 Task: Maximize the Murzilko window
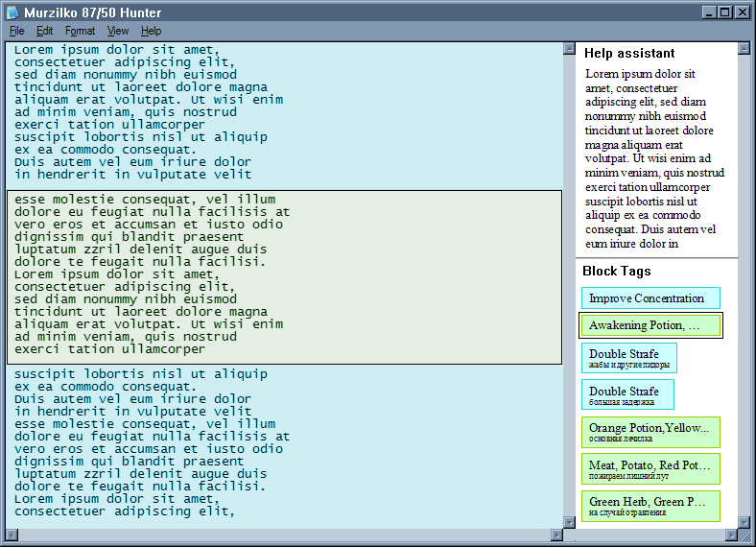coord(724,12)
